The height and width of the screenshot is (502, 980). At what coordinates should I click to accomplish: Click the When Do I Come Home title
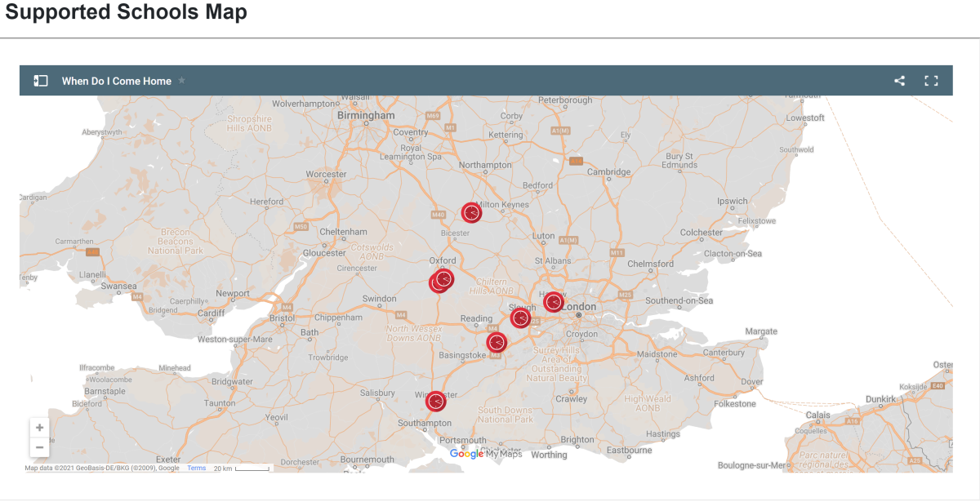click(117, 81)
